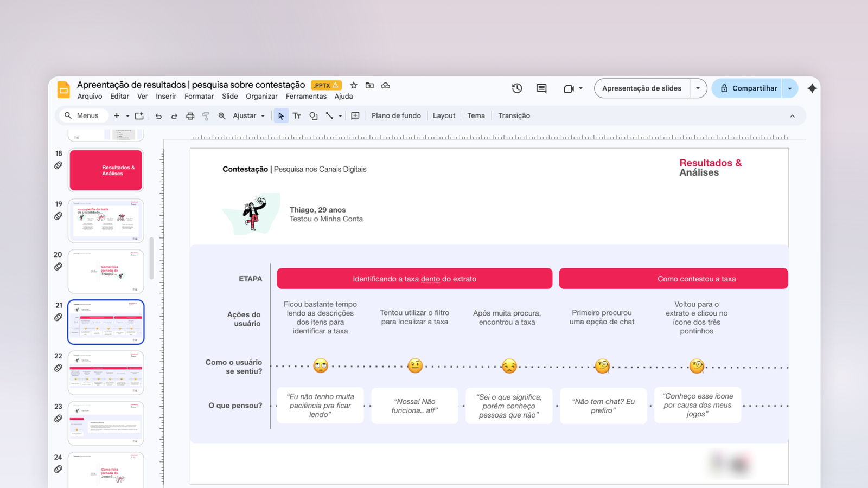Image resolution: width=868 pixels, height=488 pixels.
Task: Select slide 22 thumbnail in the filmstrip
Action: coord(106,373)
